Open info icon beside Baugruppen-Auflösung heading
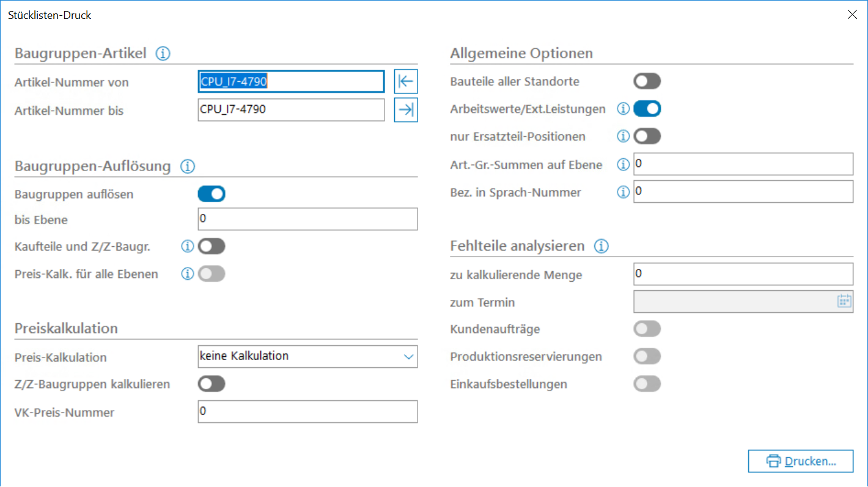 click(187, 166)
